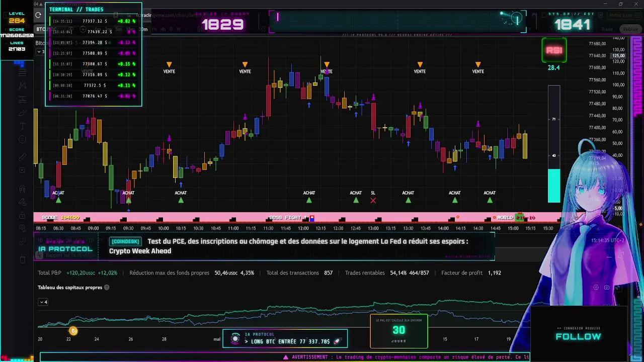Select the 30m timeframe

[x=143, y=29]
